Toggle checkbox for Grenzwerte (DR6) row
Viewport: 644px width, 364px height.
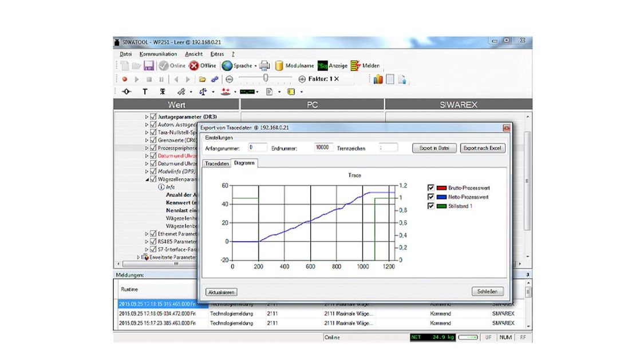pos(153,140)
